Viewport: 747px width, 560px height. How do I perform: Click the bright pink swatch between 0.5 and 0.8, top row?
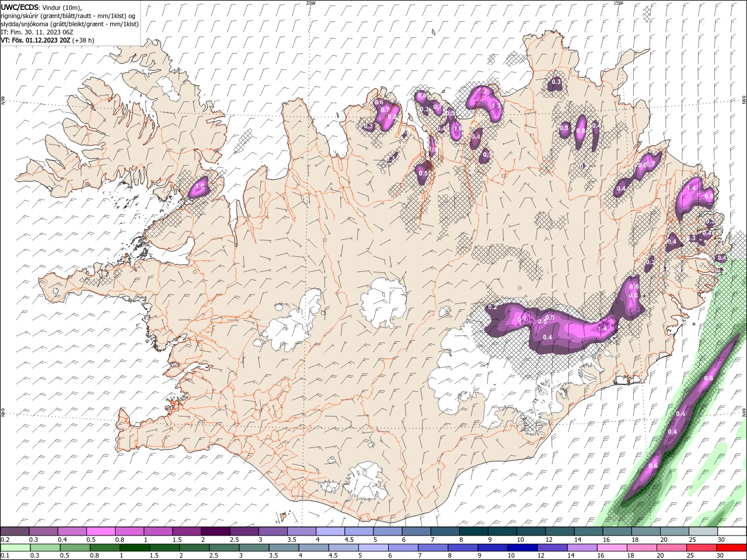[100, 531]
